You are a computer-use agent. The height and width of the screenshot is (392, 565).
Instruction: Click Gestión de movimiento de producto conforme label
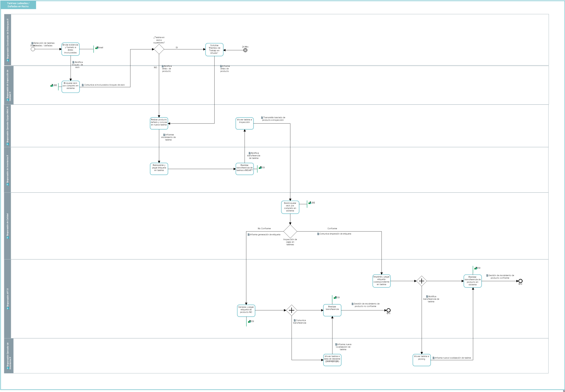click(500, 277)
